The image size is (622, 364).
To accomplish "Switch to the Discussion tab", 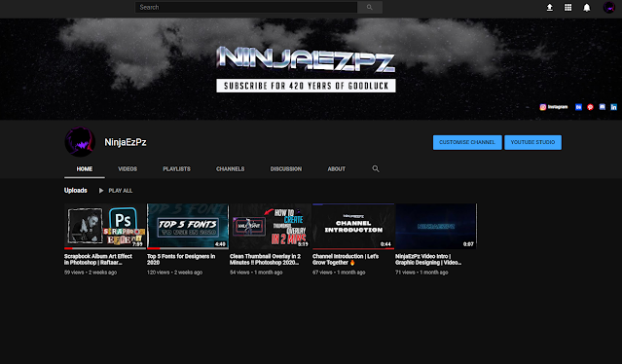I will (286, 169).
